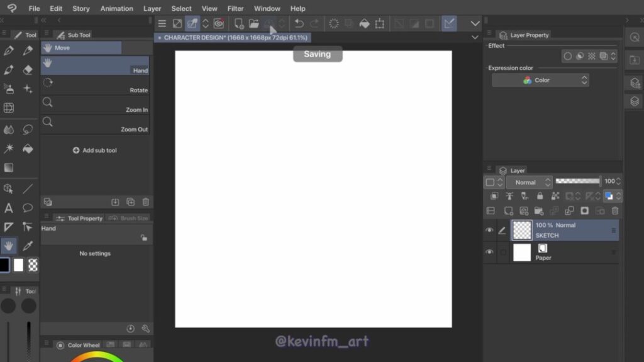The height and width of the screenshot is (362, 644).
Task: Open the Clip Studio swirl icon
Action: click(218, 23)
